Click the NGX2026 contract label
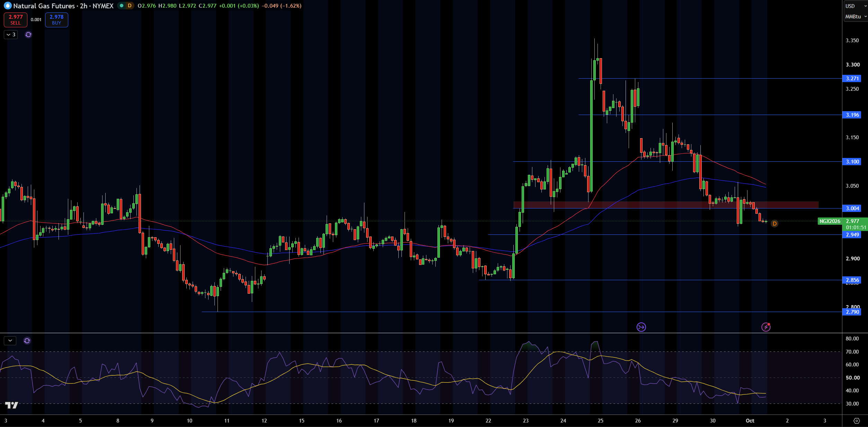The width and height of the screenshot is (868, 427). 830,221
